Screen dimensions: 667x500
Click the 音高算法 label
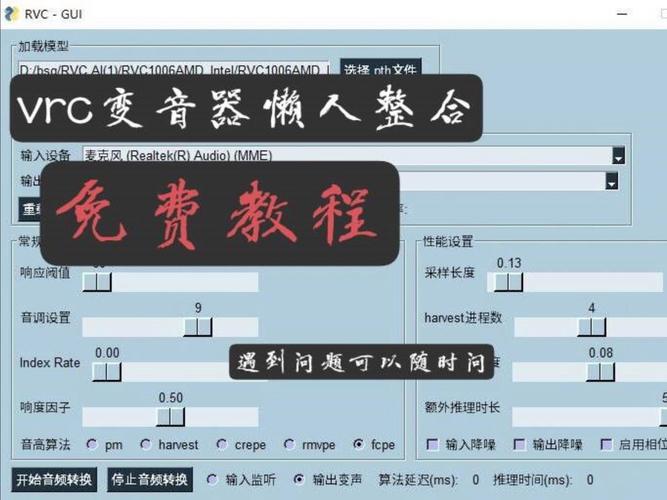(46, 444)
